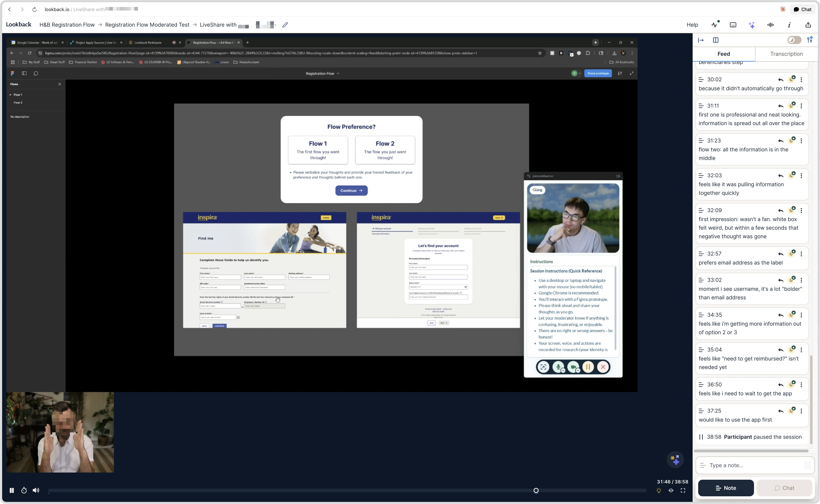
Task: Click the edit pencil next to session title
Action: tap(285, 25)
